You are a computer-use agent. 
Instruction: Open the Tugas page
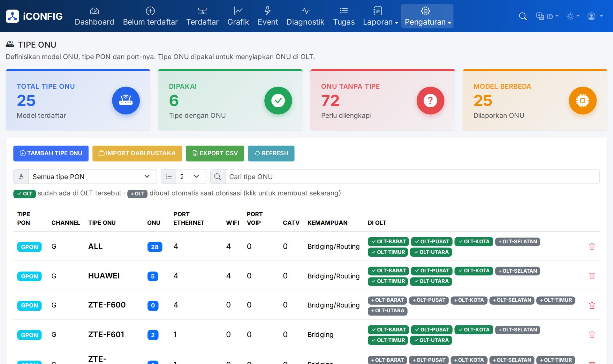344,16
